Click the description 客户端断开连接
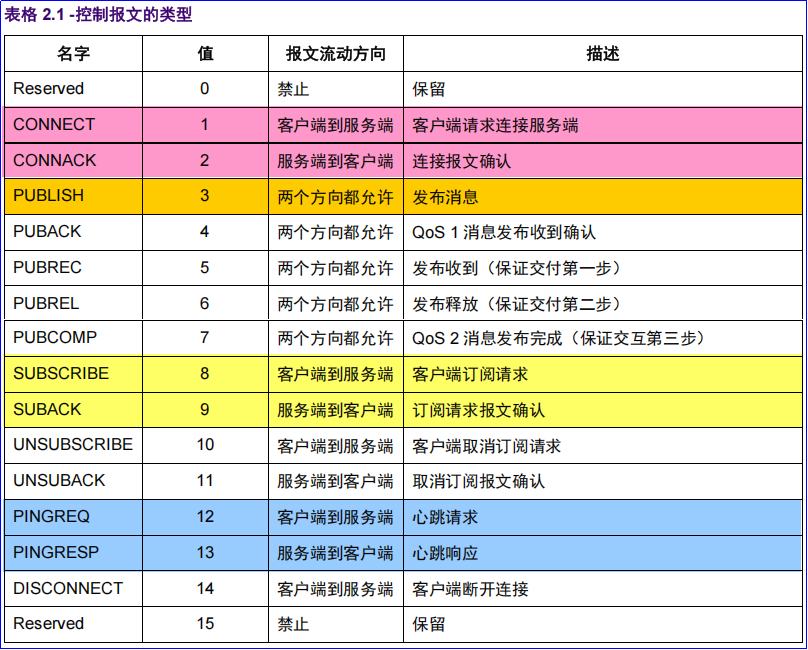The width and height of the screenshot is (808, 650). point(470,590)
